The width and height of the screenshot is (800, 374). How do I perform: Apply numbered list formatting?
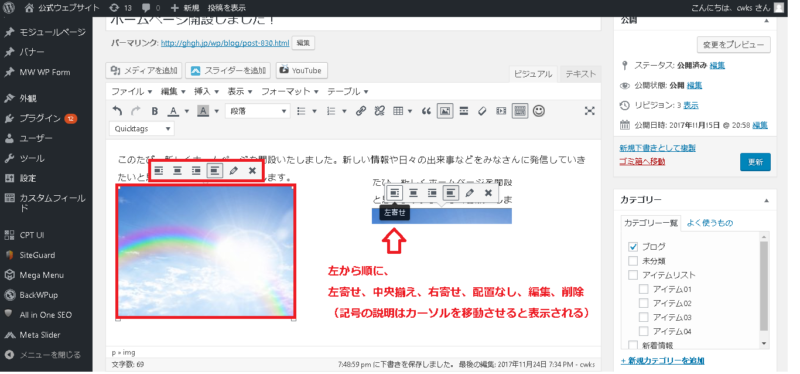coord(331,111)
